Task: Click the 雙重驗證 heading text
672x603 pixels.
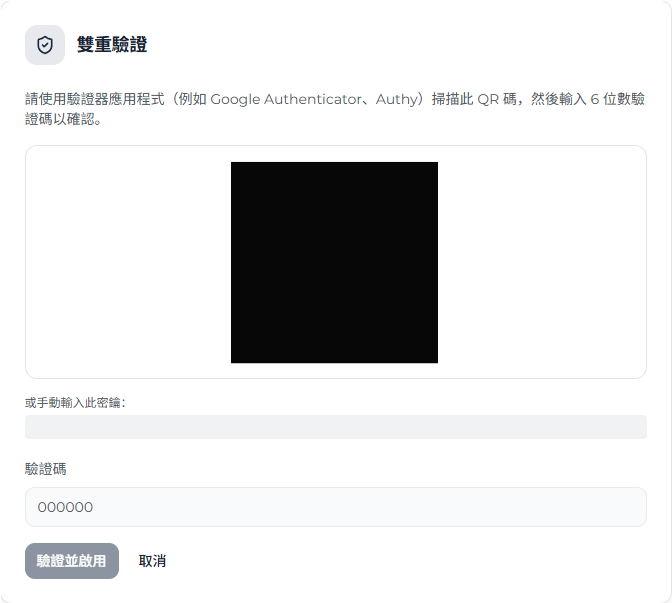Action: click(x=112, y=45)
